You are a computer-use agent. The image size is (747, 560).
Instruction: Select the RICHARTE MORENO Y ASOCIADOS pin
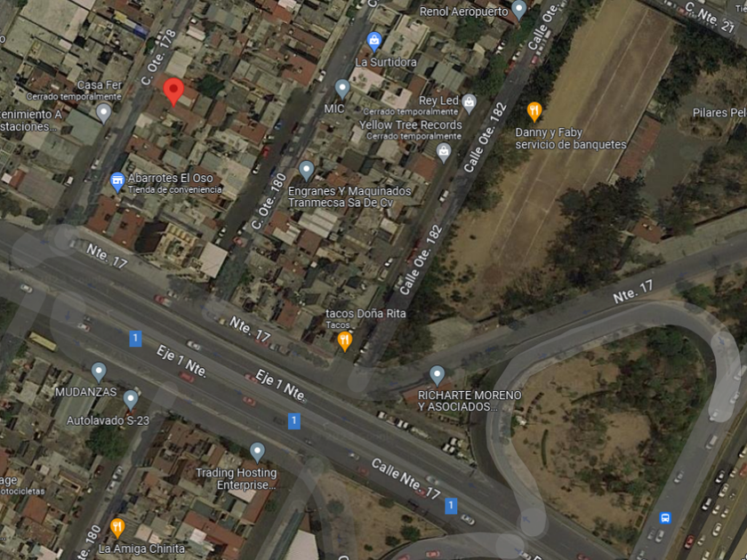click(437, 376)
